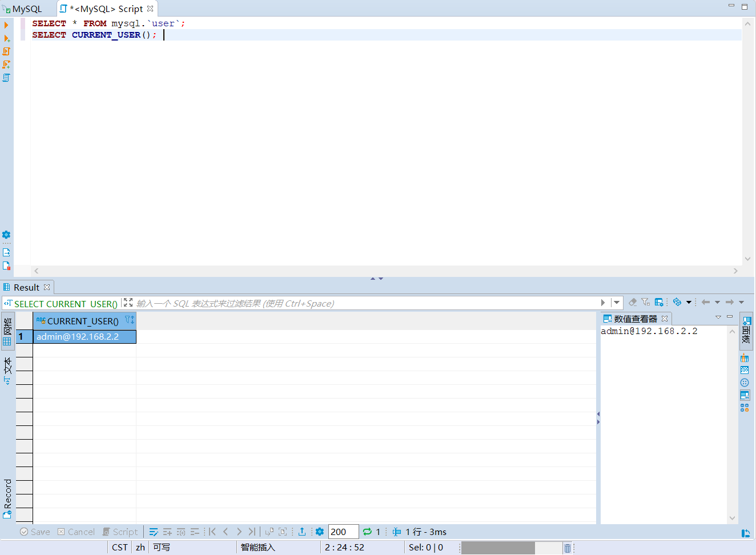Erase the result filter text

click(633, 302)
